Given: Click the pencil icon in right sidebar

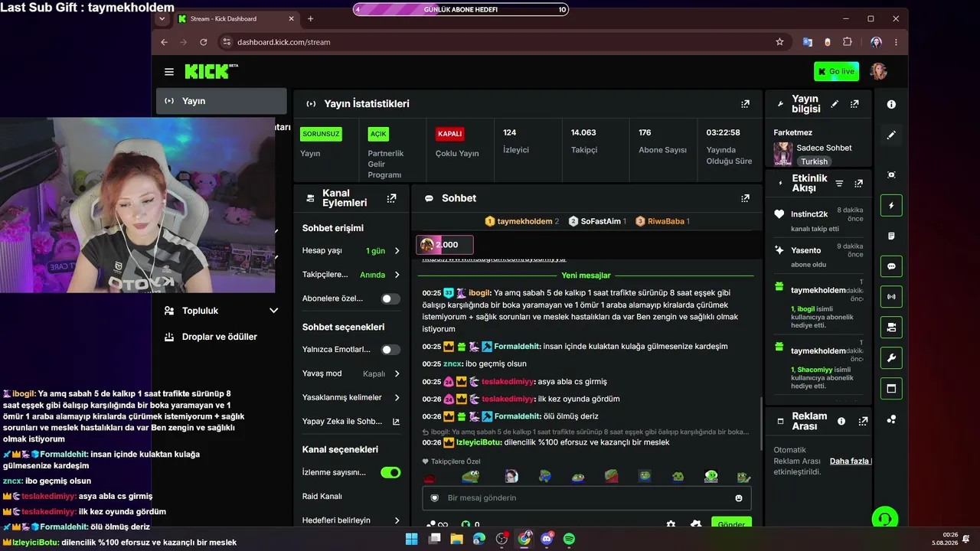Looking at the screenshot, I should (x=891, y=135).
